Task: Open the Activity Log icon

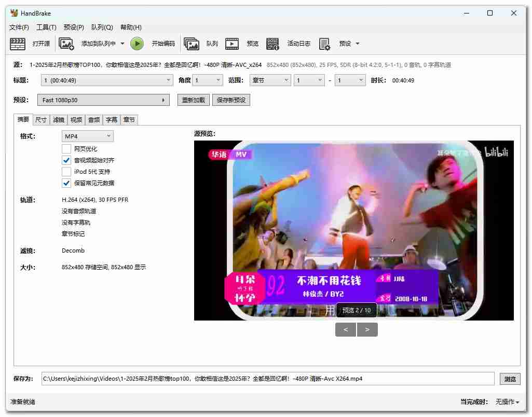Action: [273, 44]
